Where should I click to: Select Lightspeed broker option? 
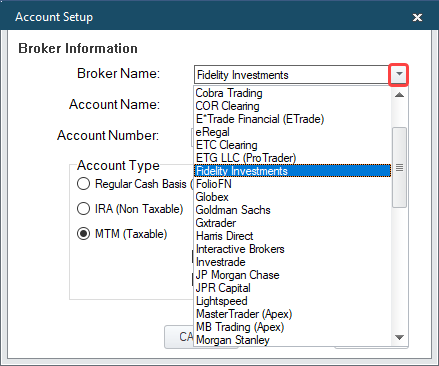[292, 301]
